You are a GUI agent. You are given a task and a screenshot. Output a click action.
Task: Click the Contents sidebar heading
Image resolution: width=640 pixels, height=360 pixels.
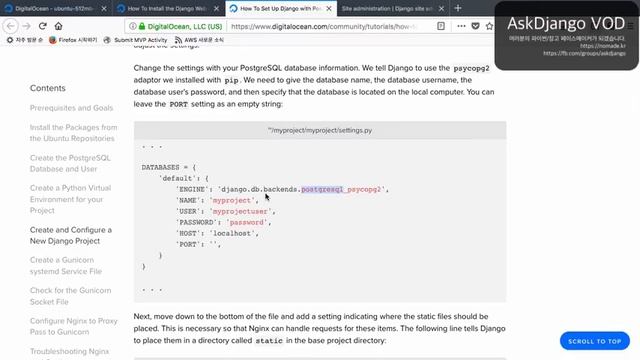[x=48, y=88]
